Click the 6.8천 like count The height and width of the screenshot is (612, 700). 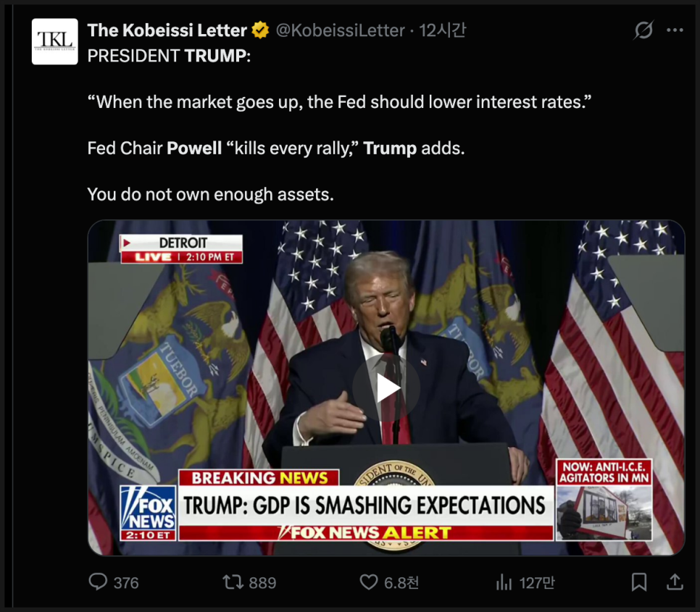click(401, 582)
